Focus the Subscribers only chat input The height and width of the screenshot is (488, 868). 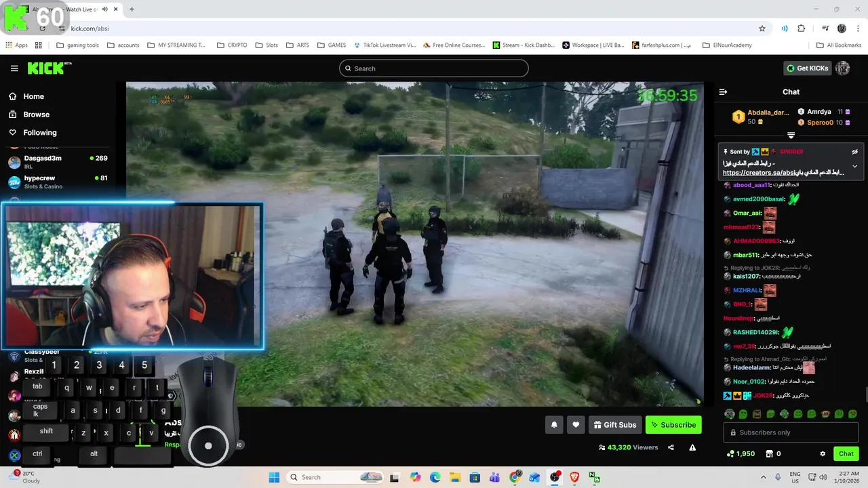pyautogui.click(x=791, y=432)
